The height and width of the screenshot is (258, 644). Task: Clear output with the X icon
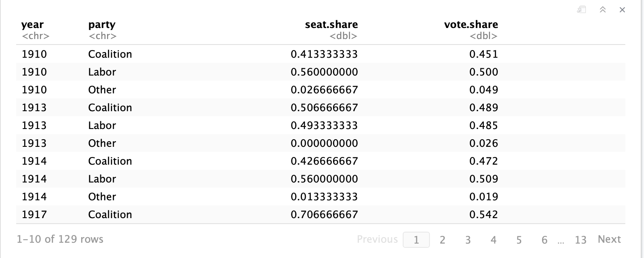point(622,10)
